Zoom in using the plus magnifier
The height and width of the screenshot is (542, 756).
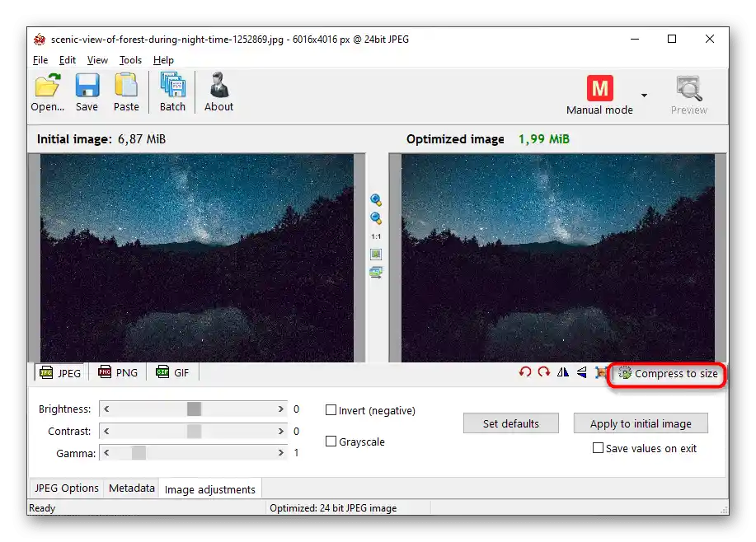click(376, 200)
